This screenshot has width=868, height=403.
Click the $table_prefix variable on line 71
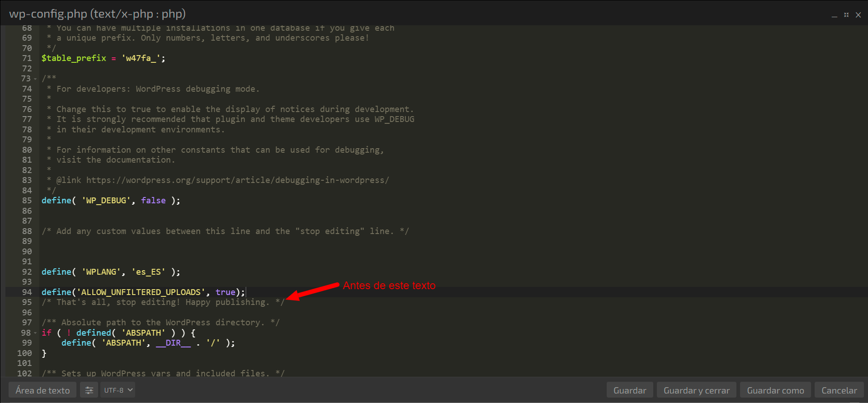pos(74,58)
